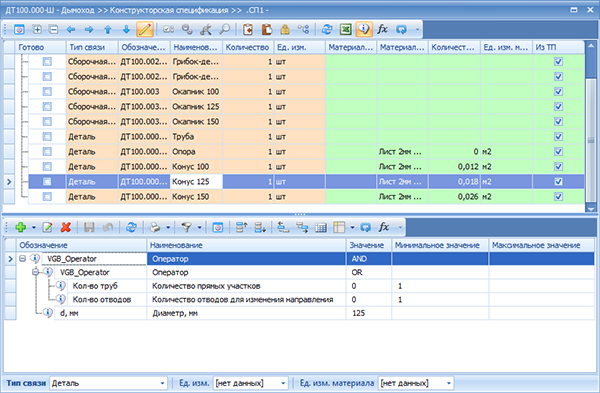Click the gears icon in top toolbar

pos(187,29)
